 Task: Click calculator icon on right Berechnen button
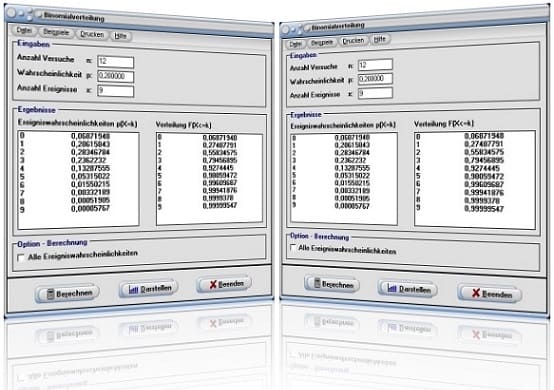pos(317,283)
